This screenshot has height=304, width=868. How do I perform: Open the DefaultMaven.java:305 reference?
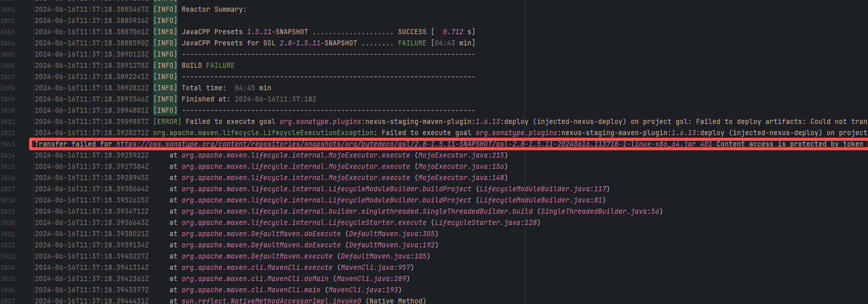[x=391, y=234]
